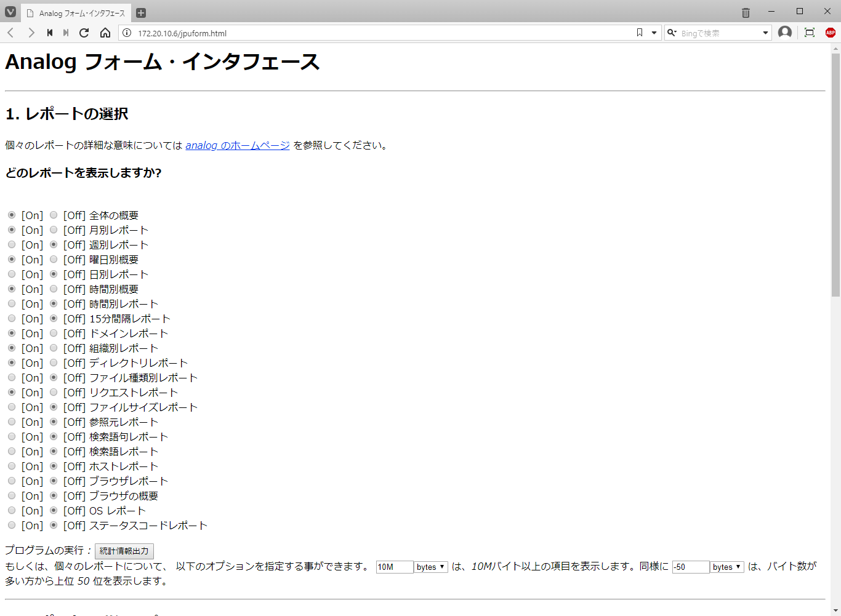Open the user profile avatar
The image size is (841, 616).
(x=785, y=32)
